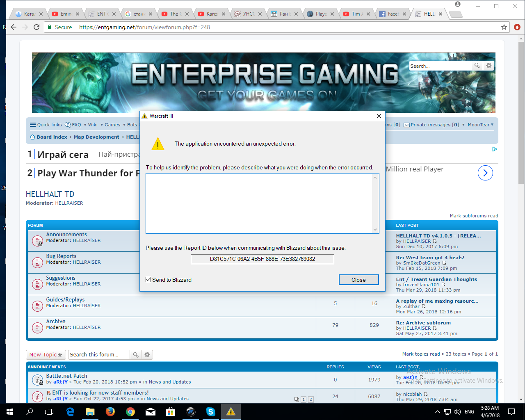The height and width of the screenshot is (420, 525).
Task: Expand the Quick links menu
Action: pos(46,125)
